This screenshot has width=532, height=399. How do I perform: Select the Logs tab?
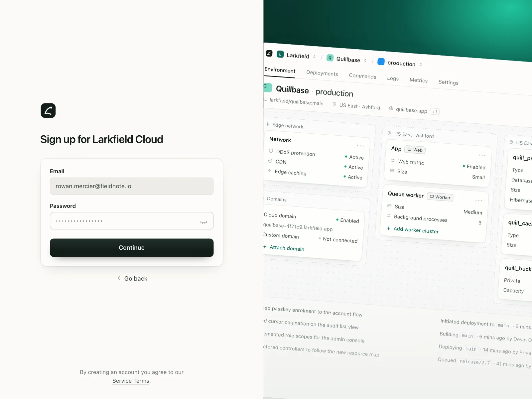393,78
